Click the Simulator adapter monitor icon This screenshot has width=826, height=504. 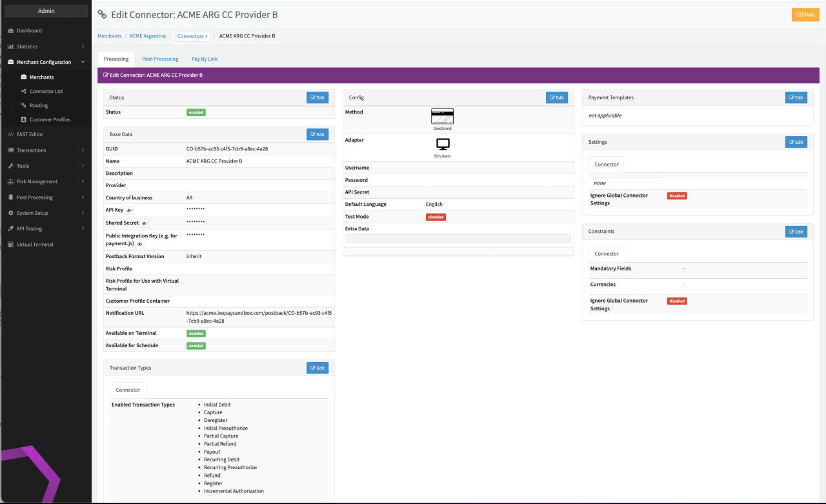[x=442, y=145]
